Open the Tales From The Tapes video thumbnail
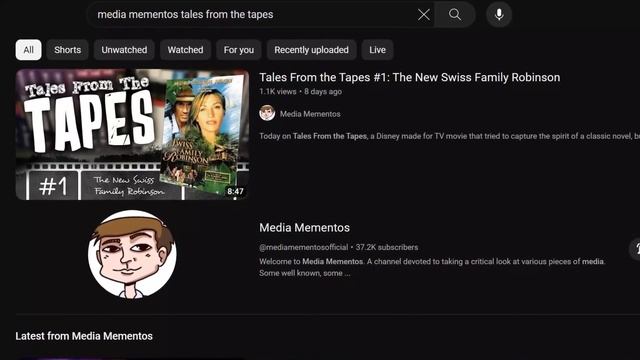This screenshot has width=640, height=360. tap(132, 134)
